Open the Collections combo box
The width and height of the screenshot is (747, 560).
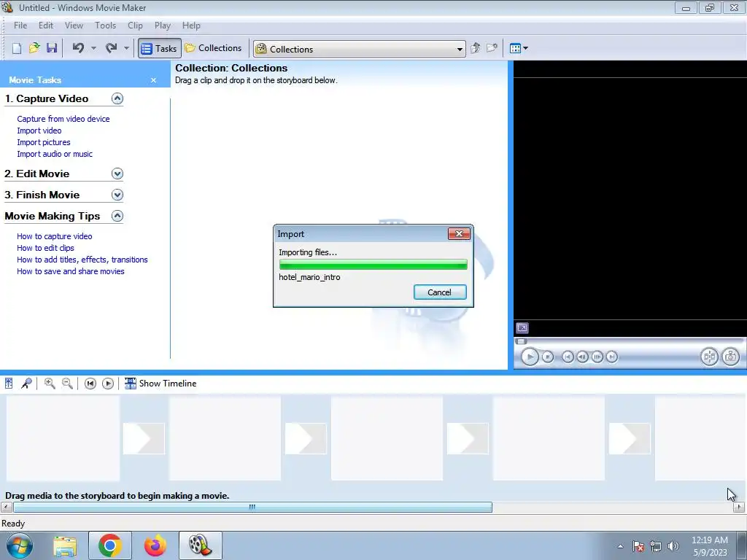pyautogui.click(x=359, y=49)
